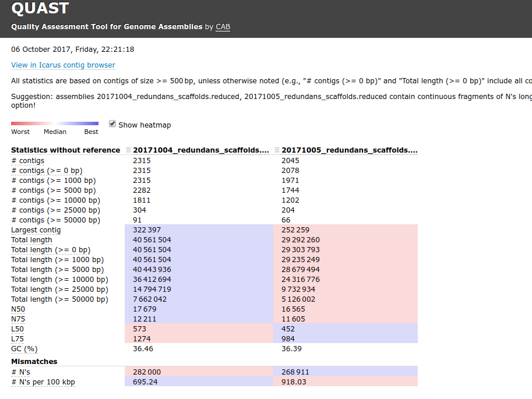This screenshot has height=399, width=532.
Task: Click the QUAST title in header
Action: pos(40,9)
